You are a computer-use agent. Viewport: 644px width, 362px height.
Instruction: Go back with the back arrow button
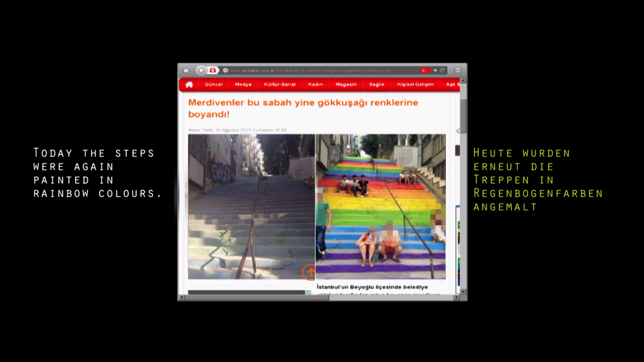[201, 70]
